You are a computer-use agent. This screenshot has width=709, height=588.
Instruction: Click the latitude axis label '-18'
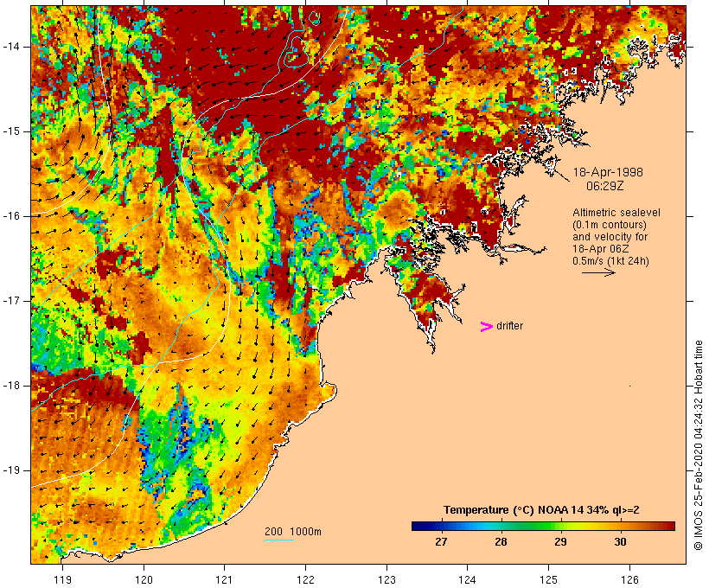click(11, 386)
